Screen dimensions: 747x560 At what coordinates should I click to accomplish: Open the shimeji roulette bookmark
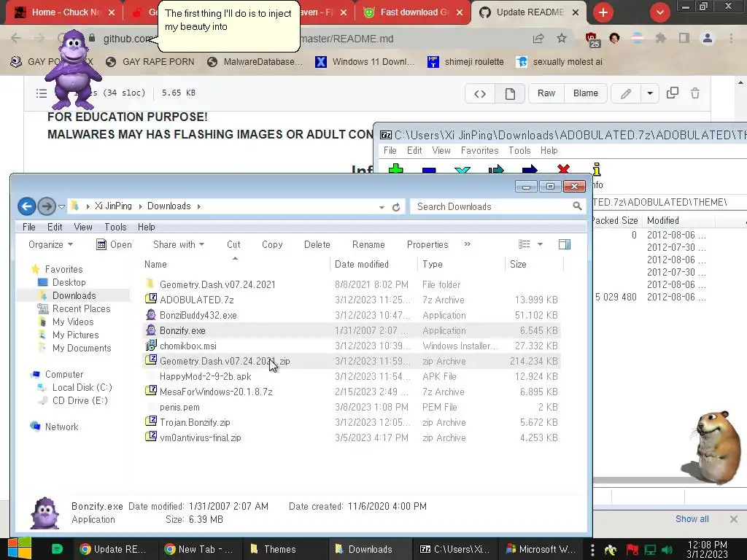pyautogui.click(x=466, y=62)
